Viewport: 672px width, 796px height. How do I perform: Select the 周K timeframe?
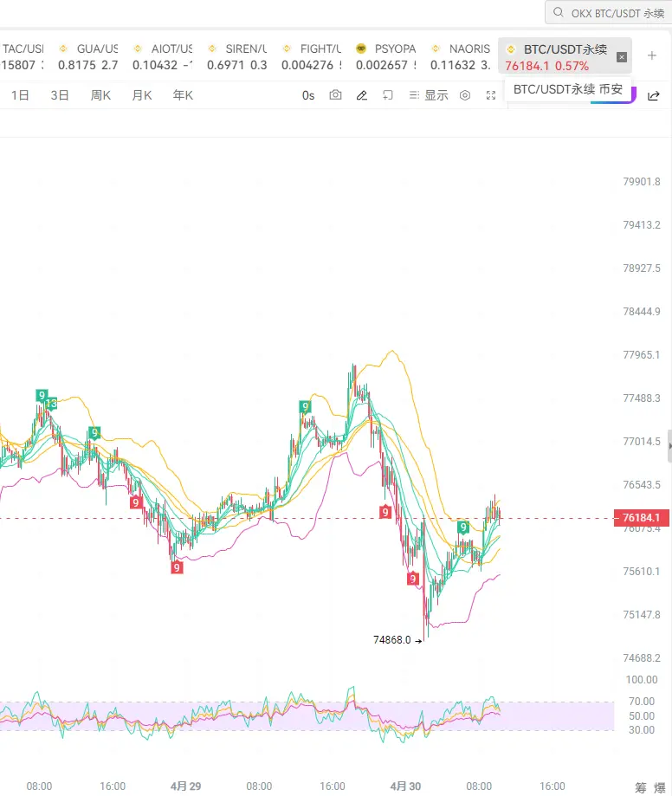point(100,95)
